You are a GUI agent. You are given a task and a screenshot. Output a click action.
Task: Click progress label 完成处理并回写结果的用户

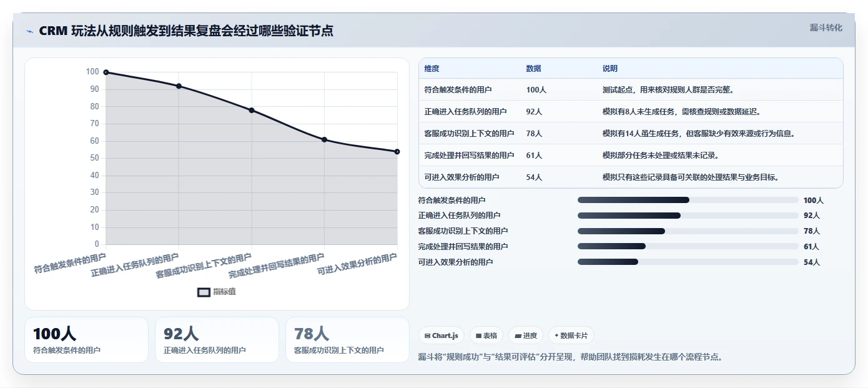click(463, 247)
